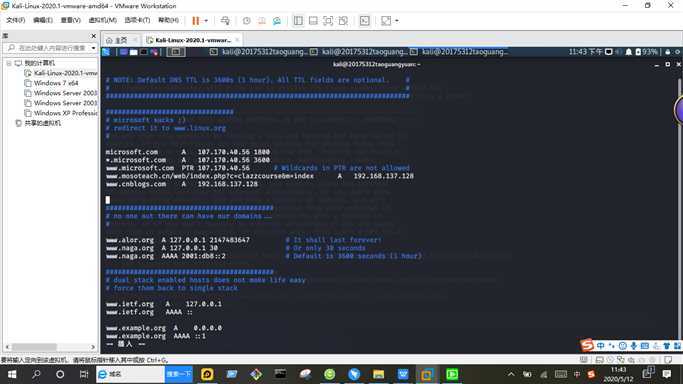Viewport: 683px width, 384px height.
Task: Open the library search filter dropdown
Action: [x=94, y=47]
